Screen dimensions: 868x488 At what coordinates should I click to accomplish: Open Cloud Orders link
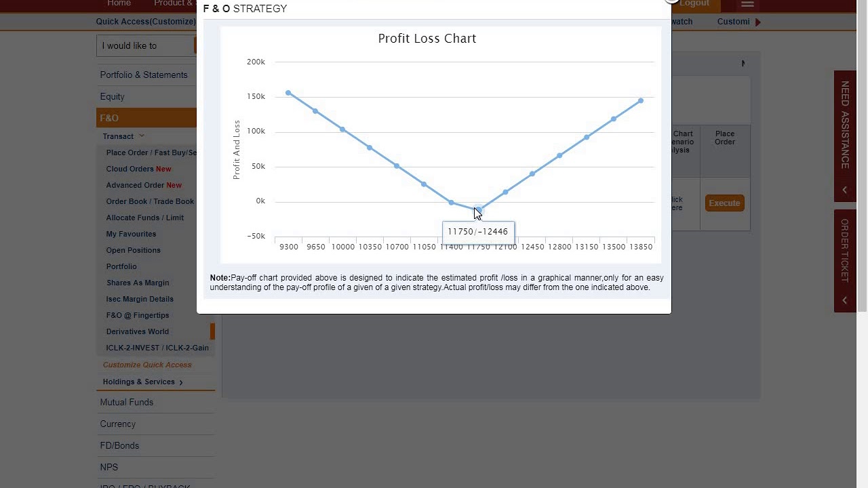[x=138, y=169]
